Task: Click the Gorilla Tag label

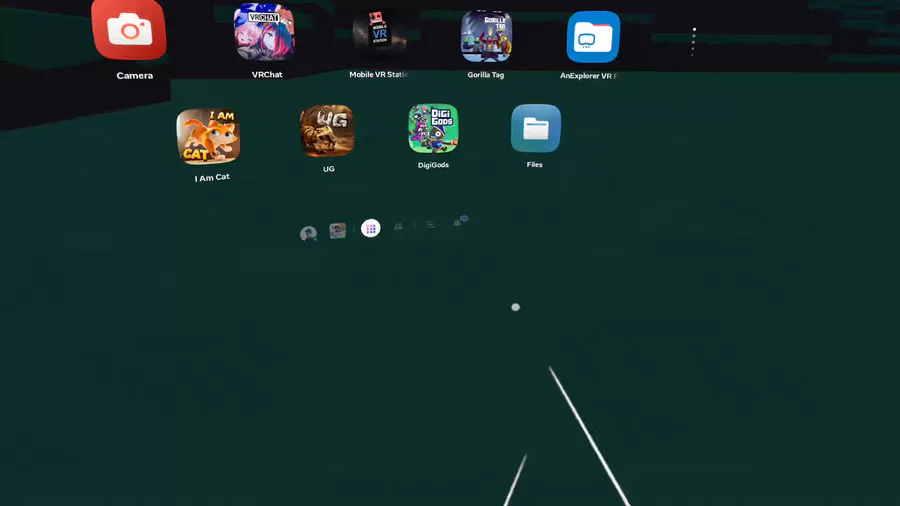Action: [x=486, y=75]
